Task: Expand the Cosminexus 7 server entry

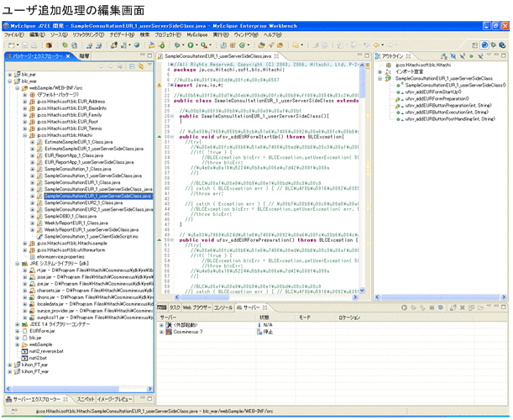Action: coord(160,332)
